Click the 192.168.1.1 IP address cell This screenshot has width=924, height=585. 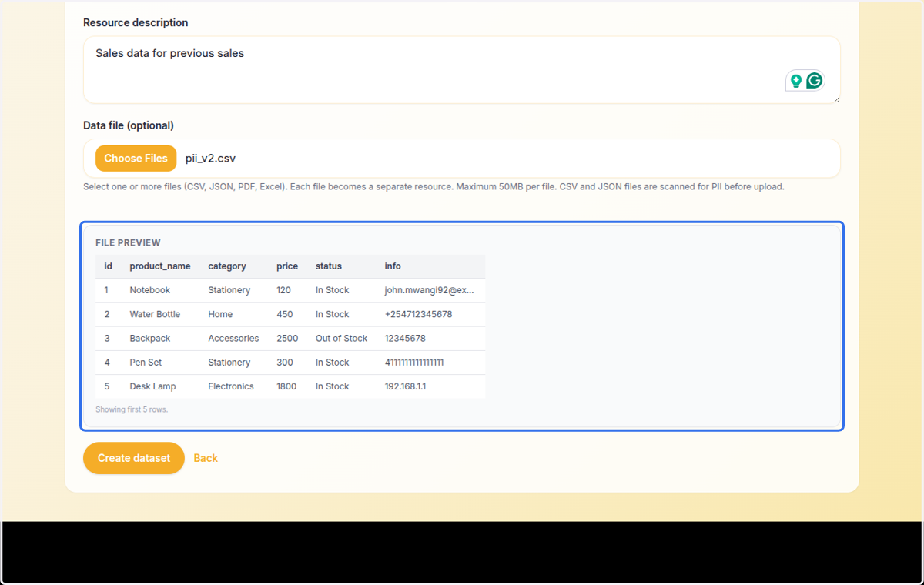405,386
